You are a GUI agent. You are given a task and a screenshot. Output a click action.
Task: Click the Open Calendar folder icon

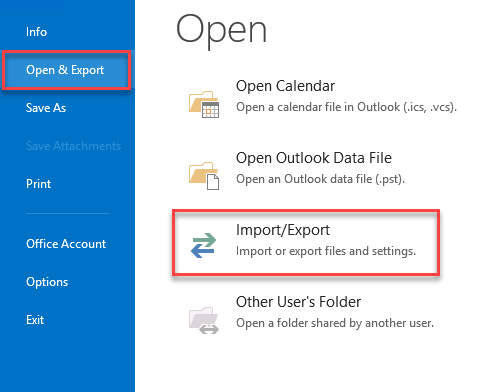pyautogui.click(x=204, y=104)
